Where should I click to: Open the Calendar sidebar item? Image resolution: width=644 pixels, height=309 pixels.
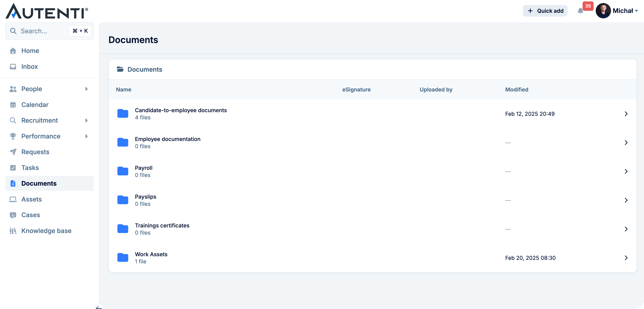pos(50,105)
